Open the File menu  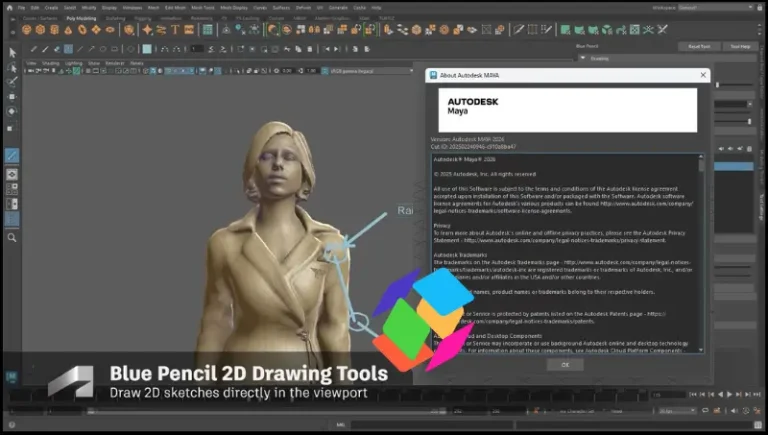pyautogui.click(x=22, y=8)
